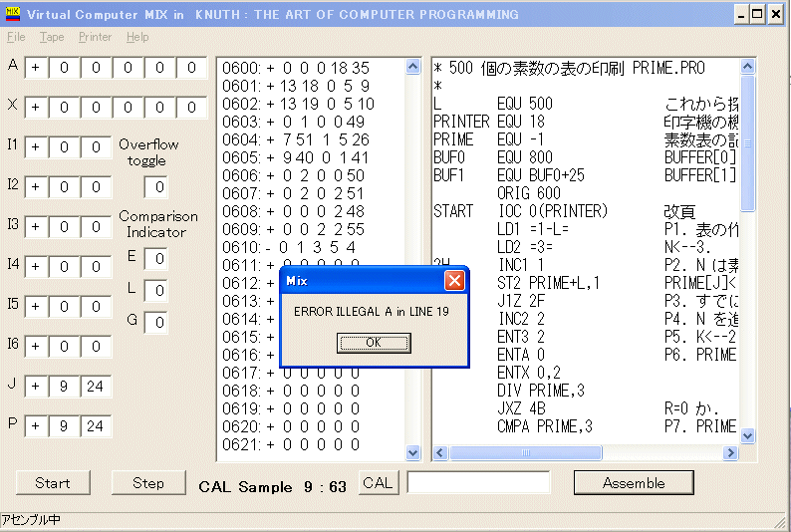Click the I5 register sign field
Image resolution: width=791 pixels, height=532 pixels.
point(36,307)
